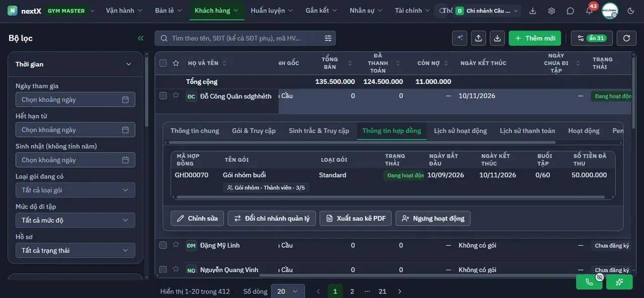Open settings gear in the top bar
The height and width of the screenshot is (298, 644).
(551, 11)
